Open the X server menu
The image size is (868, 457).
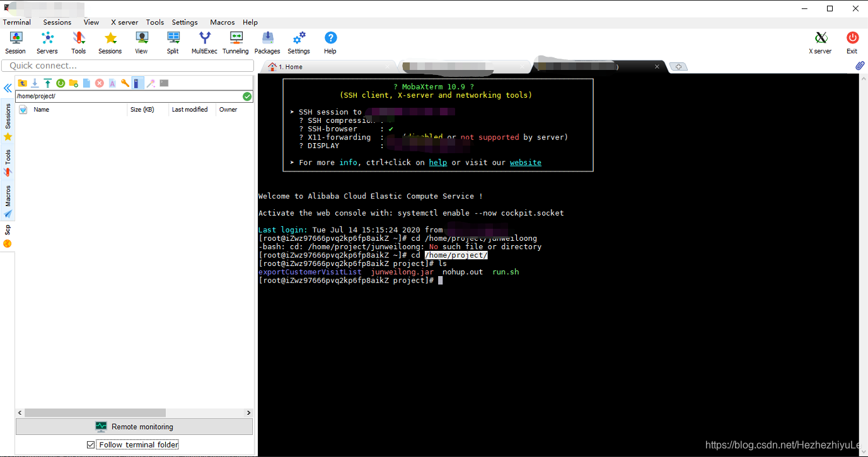click(124, 22)
